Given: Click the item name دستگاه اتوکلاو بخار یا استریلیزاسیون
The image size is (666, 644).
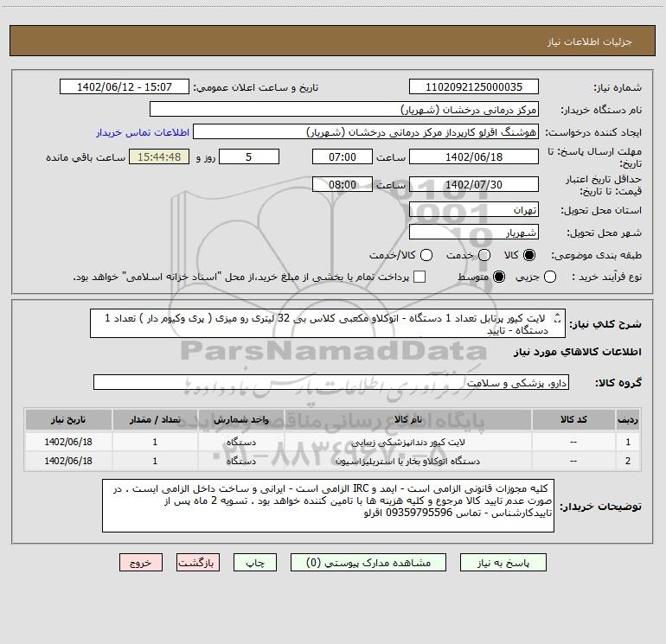Looking at the screenshot, I should (x=407, y=461).
